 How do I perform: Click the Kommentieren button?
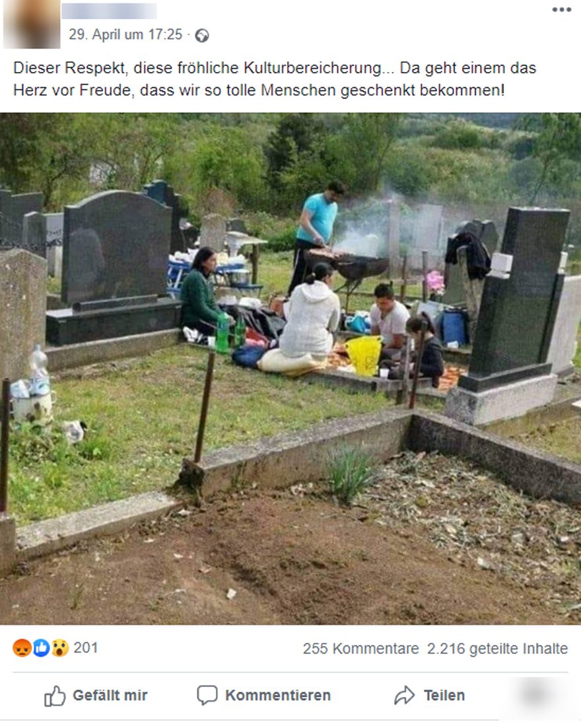pyautogui.click(x=263, y=696)
